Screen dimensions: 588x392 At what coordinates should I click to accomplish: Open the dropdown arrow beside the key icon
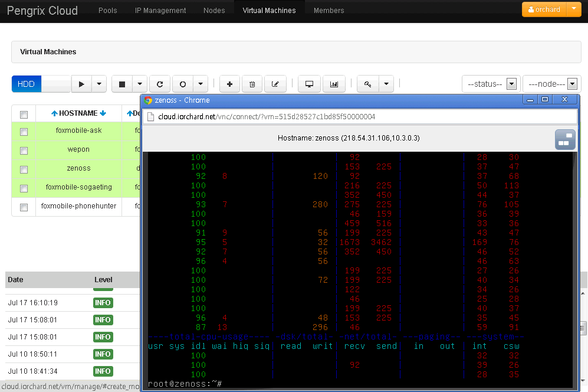tap(386, 84)
